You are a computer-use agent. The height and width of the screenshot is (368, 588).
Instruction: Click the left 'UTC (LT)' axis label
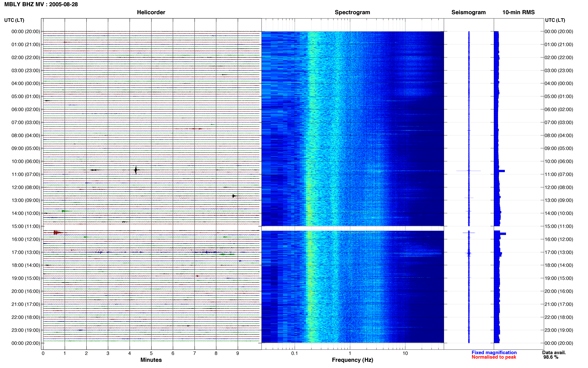point(14,20)
